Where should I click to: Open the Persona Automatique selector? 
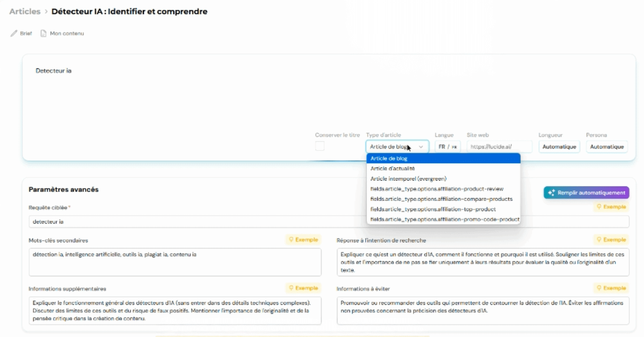click(x=607, y=147)
